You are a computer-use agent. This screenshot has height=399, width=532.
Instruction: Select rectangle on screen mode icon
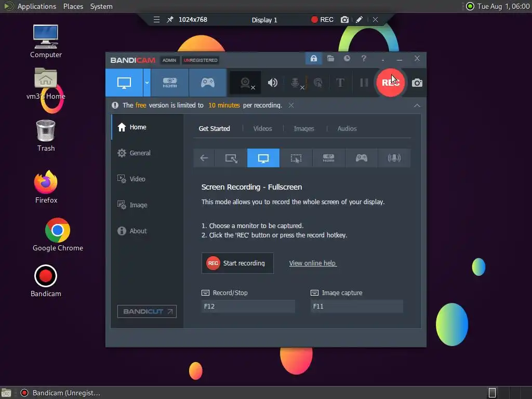click(231, 158)
